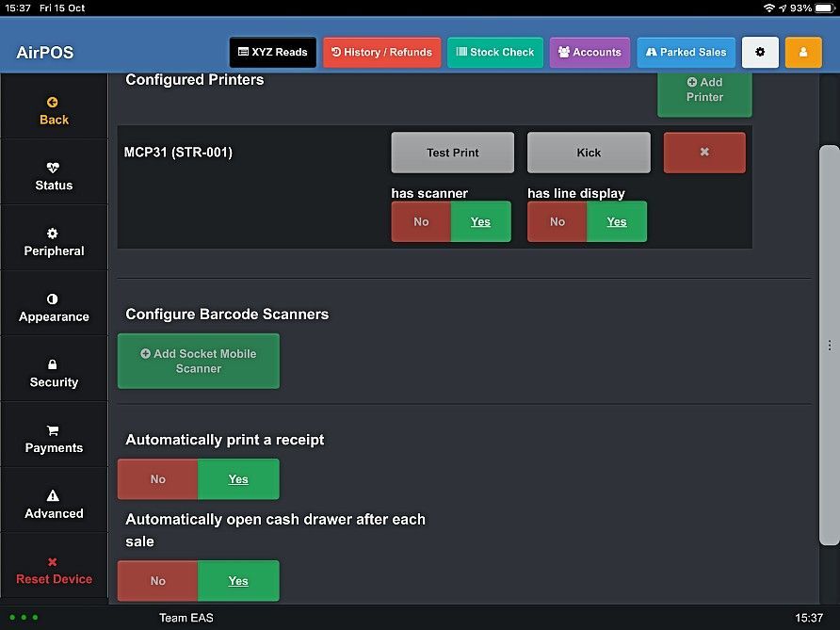Screen dimensions: 840x630
Task: Open the Accounts panel
Action: coord(590,52)
